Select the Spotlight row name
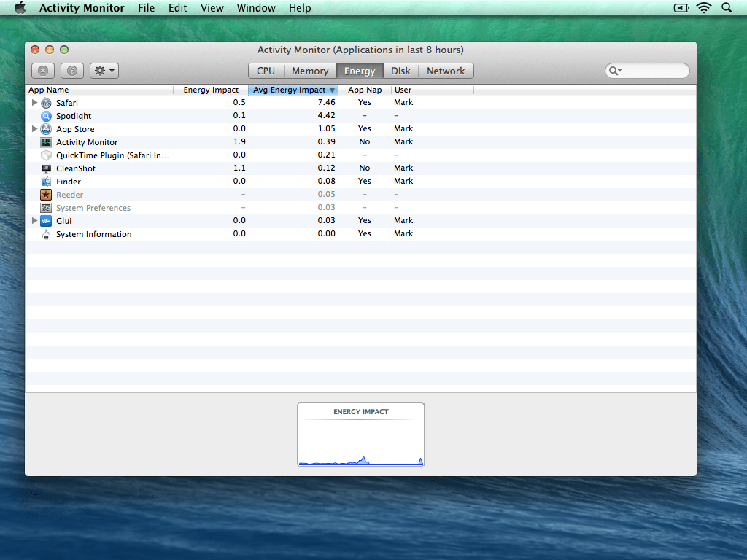747x560 pixels. [74, 116]
